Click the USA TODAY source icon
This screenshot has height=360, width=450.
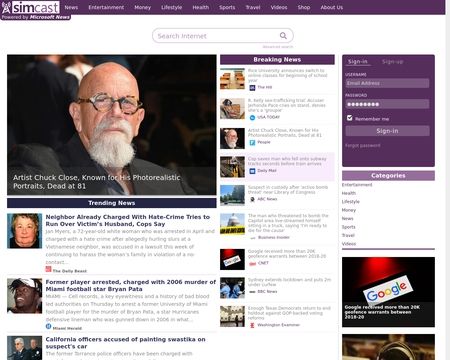(x=252, y=117)
